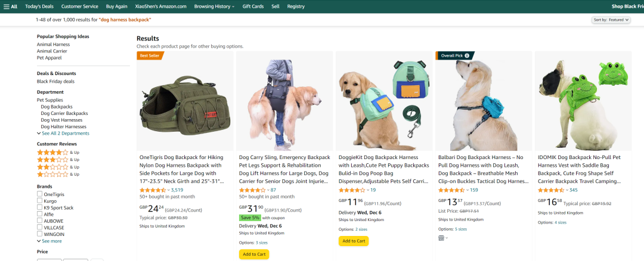Add the Dog Carry Sling to cart
This screenshot has width=644, height=261.
tap(254, 254)
